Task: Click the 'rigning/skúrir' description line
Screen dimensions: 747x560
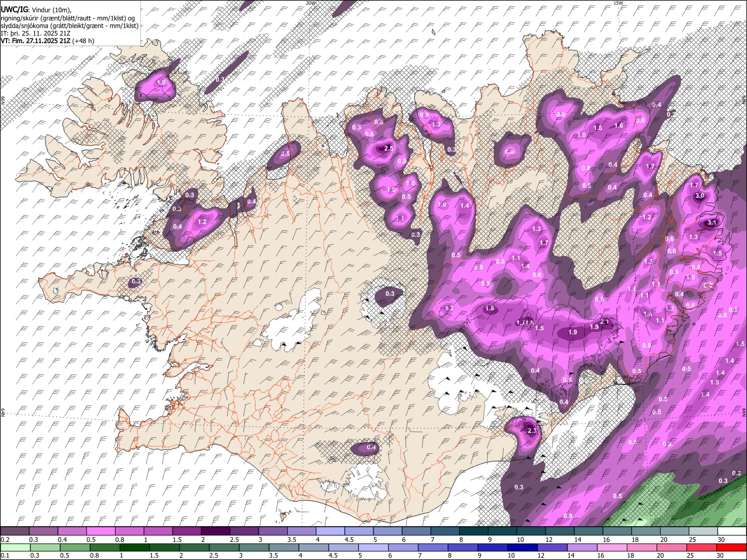Action: [68, 18]
